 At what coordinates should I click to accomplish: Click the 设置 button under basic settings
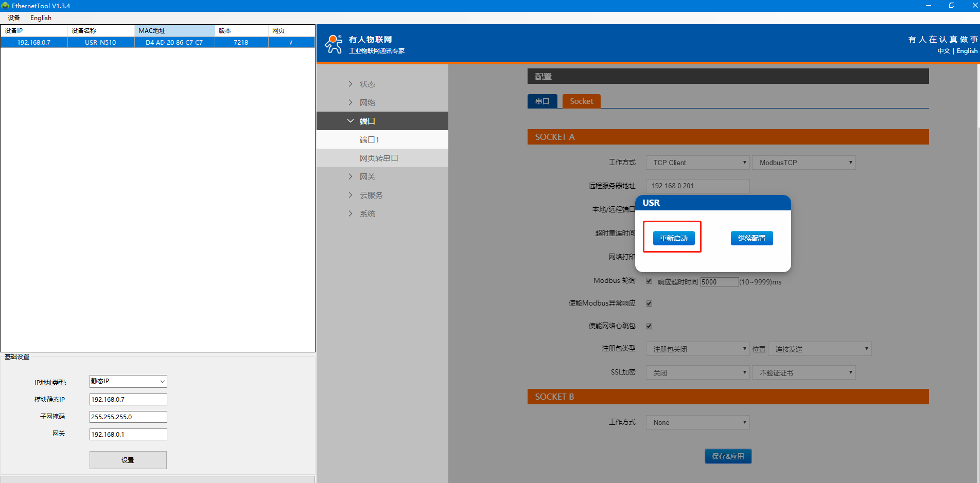[x=128, y=460]
